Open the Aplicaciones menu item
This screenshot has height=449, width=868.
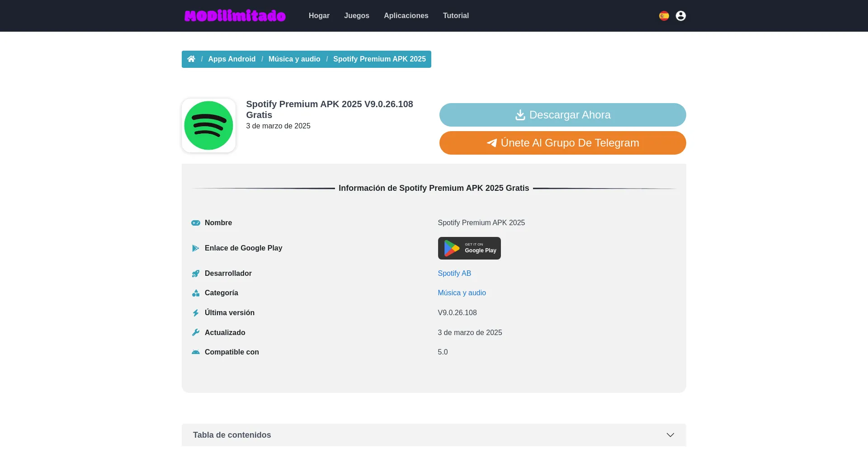406,15
